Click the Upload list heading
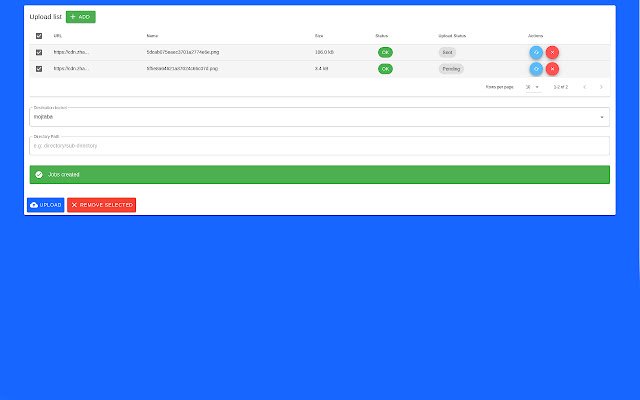Screen dimensions: 640x400 [x=46, y=17]
